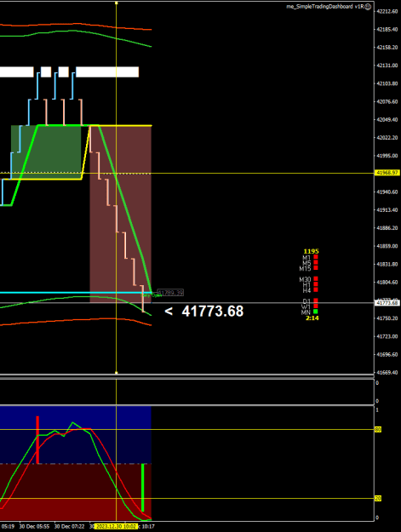
Task: Click the red W1 trend square
Action: pyautogui.click(x=316, y=306)
